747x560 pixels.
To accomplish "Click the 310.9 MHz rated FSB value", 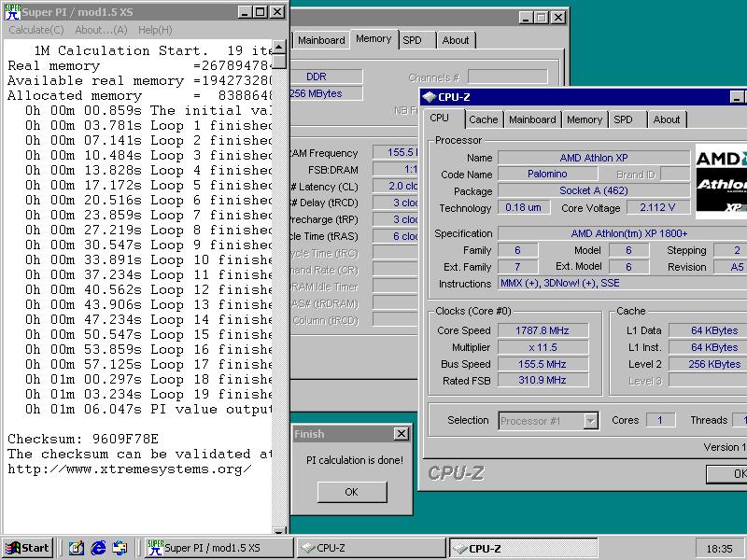I will click(543, 380).
